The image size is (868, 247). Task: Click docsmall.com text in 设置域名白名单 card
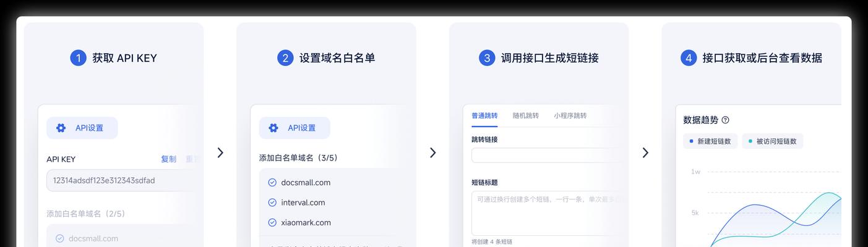[306, 182]
